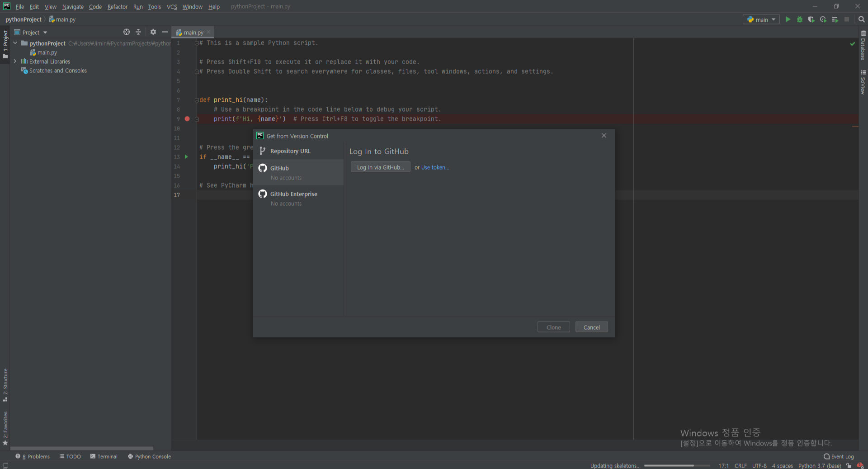This screenshot has height=469, width=868.
Task: Open the Navigate menu
Action: click(73, 7)
